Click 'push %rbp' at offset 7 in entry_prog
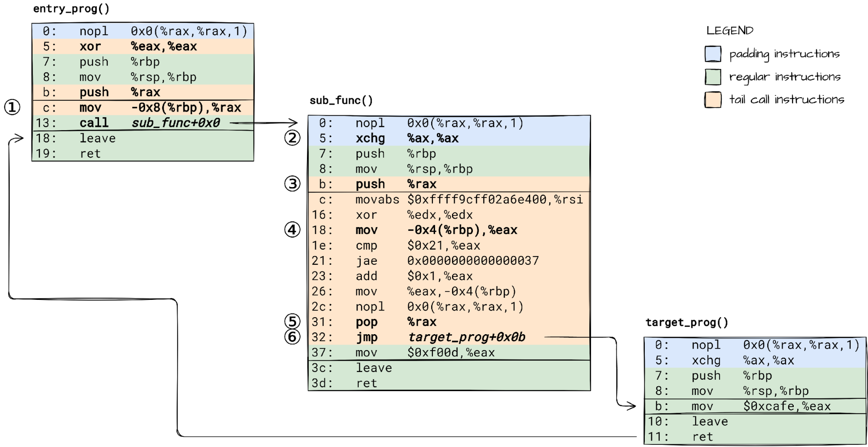The image size is (868, 447). [143, 62]
